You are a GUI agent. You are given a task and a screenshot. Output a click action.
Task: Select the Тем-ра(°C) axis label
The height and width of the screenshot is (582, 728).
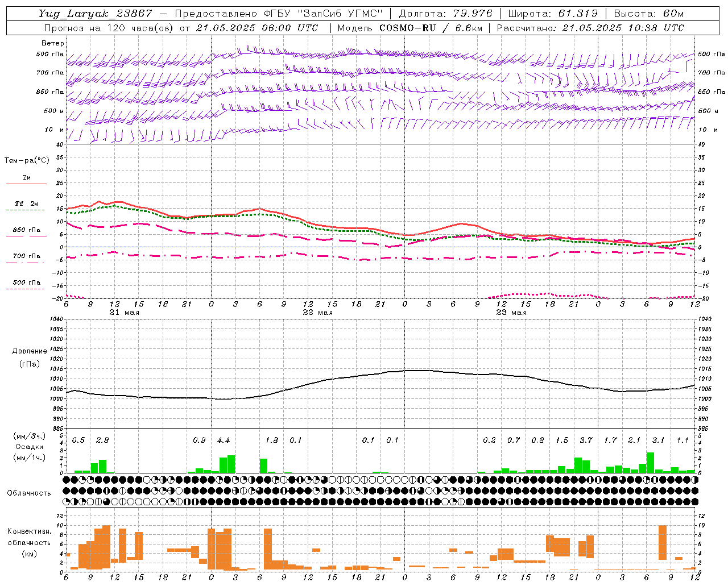click(x=27, y=161)
